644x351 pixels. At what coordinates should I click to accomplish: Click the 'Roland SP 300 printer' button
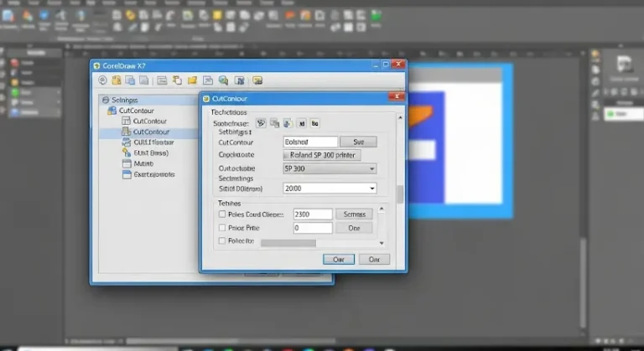click(x=322, y=155)
